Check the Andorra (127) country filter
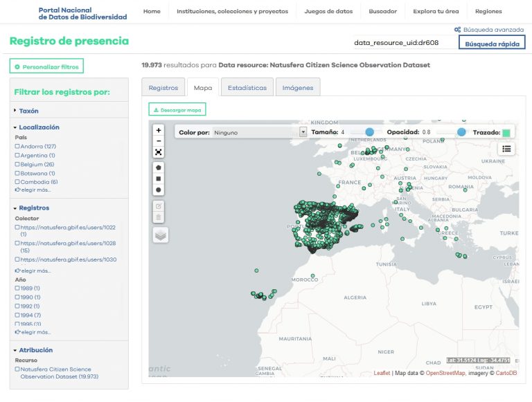The height and width of the screenshot is (402, 532). point(17,147)
